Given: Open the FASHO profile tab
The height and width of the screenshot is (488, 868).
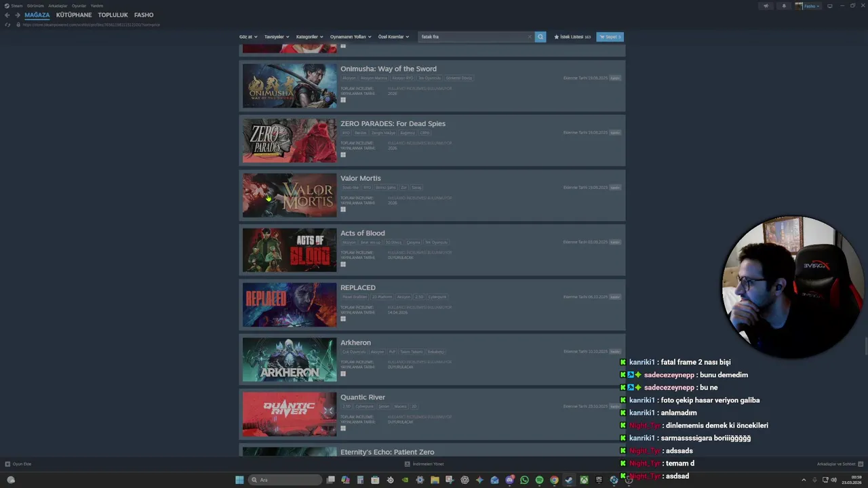Looking at the screenshot, I should point(144,15).
